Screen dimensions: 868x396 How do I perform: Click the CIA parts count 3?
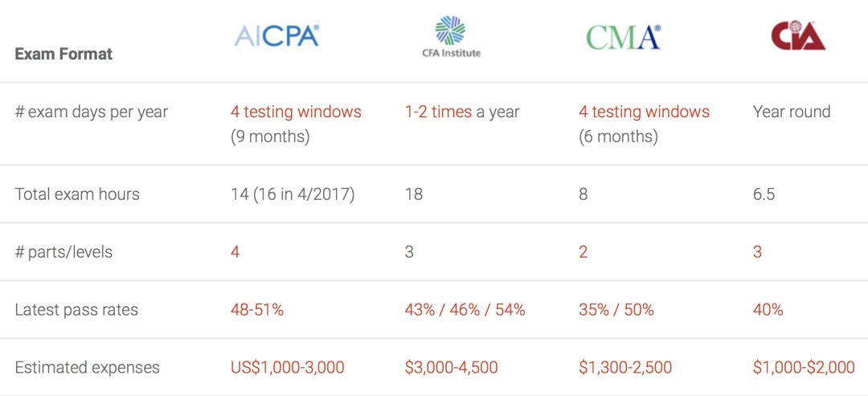click(x=757, y=252)
